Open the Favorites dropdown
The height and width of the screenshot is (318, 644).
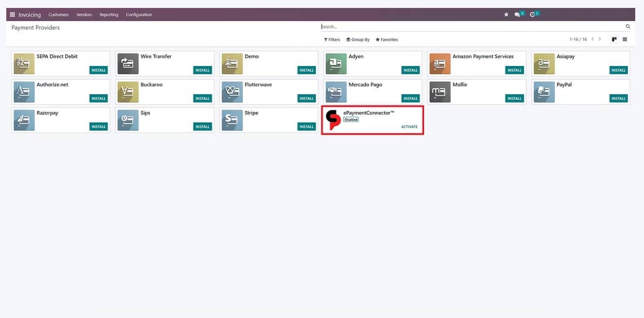386,40
